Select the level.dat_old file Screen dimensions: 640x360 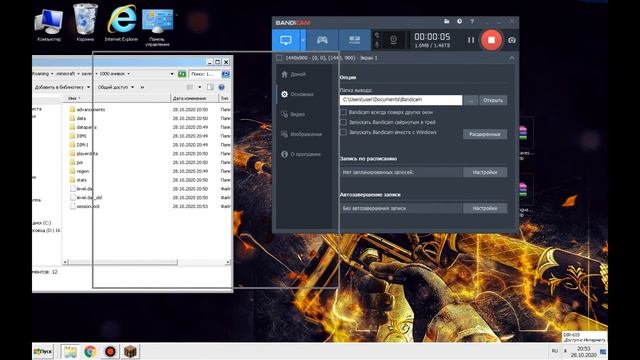point(86,198)
